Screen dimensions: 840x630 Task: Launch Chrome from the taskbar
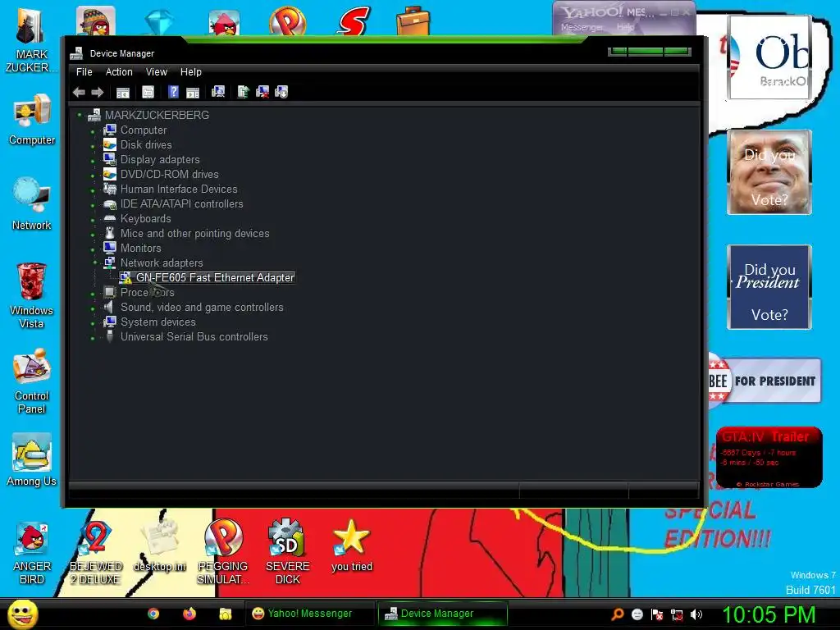(153, 614)
